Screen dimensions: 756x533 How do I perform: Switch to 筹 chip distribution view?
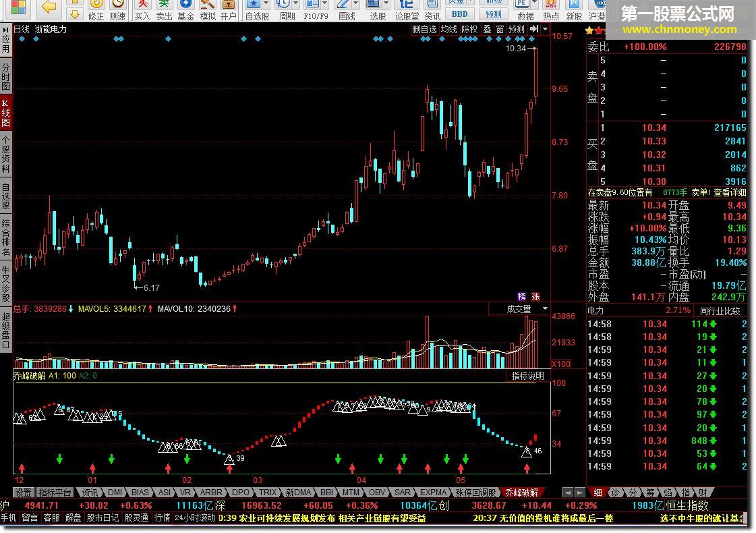point(650,493)
